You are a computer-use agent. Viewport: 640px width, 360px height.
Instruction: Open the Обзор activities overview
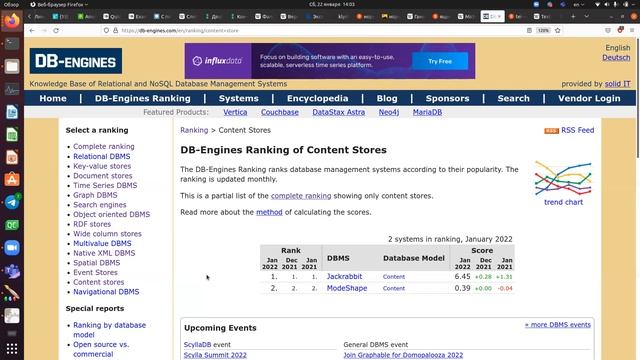pos(11,4)
